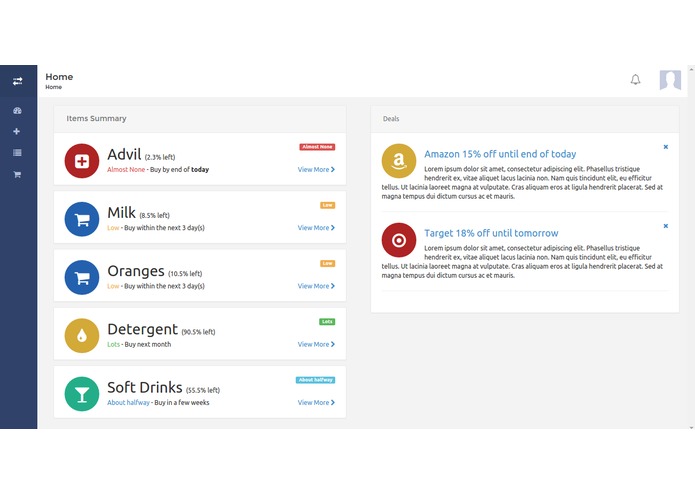Click the yellow droplet icon for Detergent
Viewport: 695px width, 494px height.
pyautogui.click(x=82, y=336)
